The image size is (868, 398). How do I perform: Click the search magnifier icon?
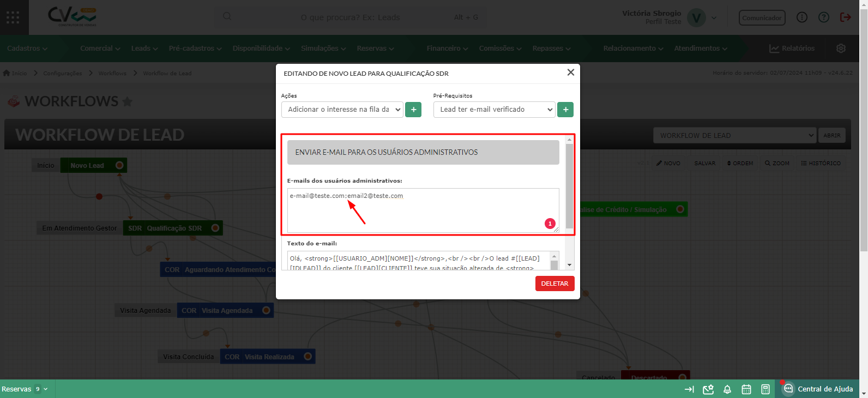point(227,16)
